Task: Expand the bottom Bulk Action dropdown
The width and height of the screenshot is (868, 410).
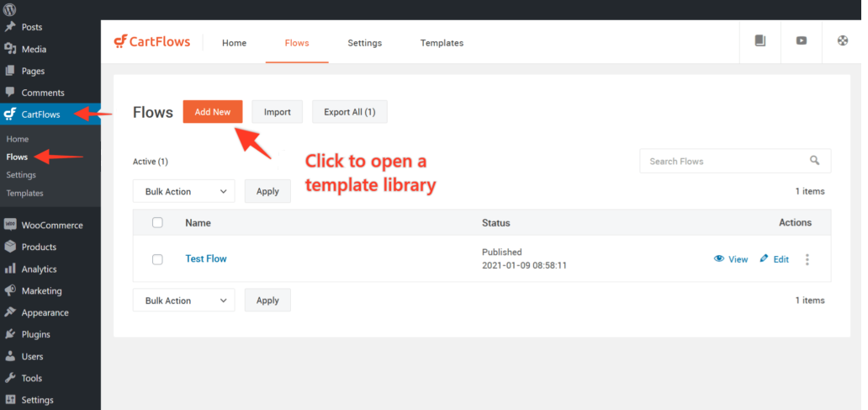Action: pos(183,301)
